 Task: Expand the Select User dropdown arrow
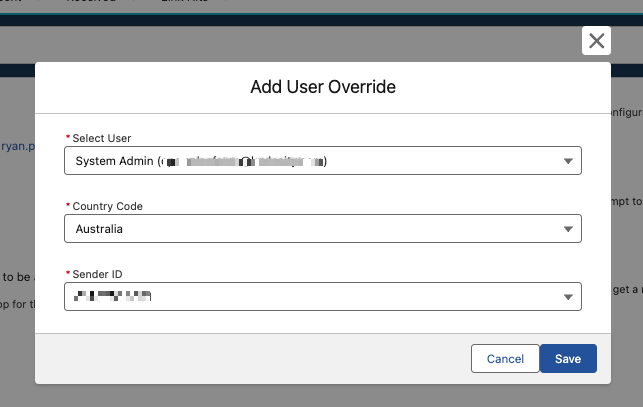point(567,161)
